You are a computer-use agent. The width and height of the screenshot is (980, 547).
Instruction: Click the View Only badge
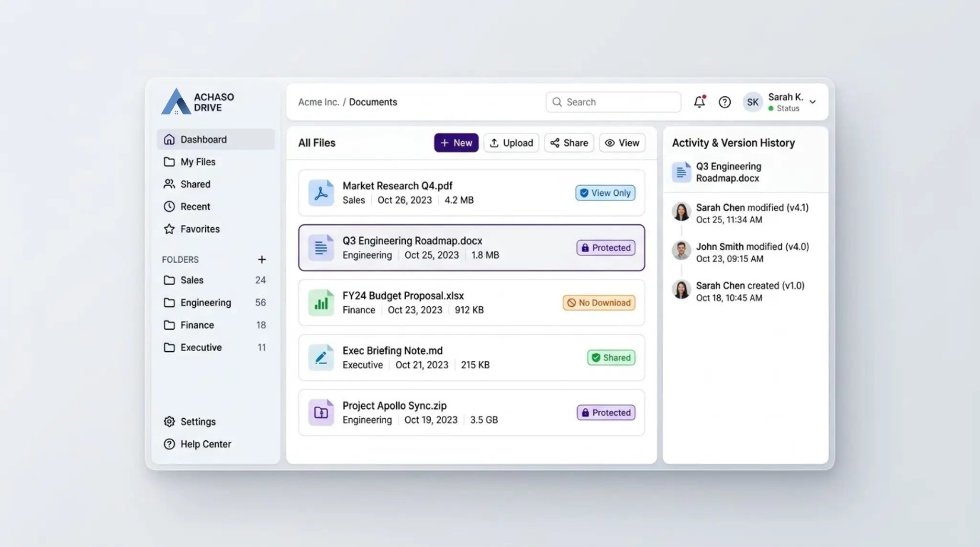tap(605, 193)
